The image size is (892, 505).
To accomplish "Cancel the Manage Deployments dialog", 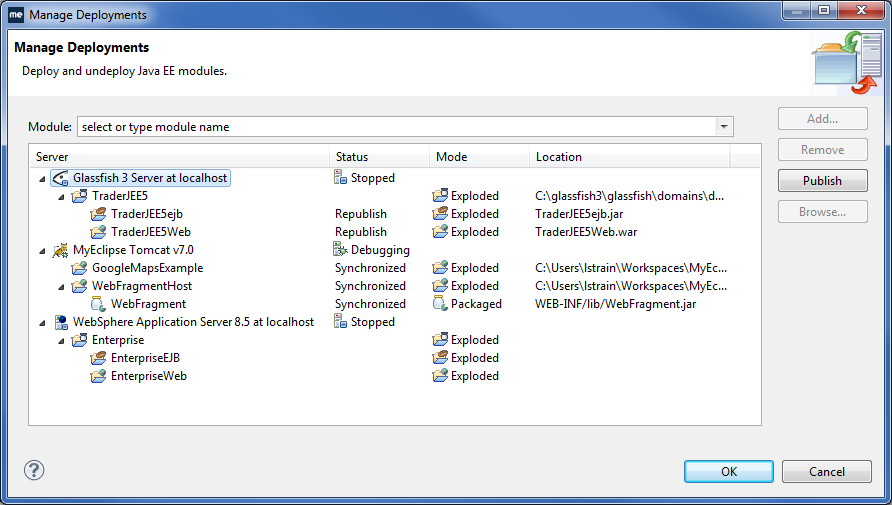I will [x=826, y=471].
